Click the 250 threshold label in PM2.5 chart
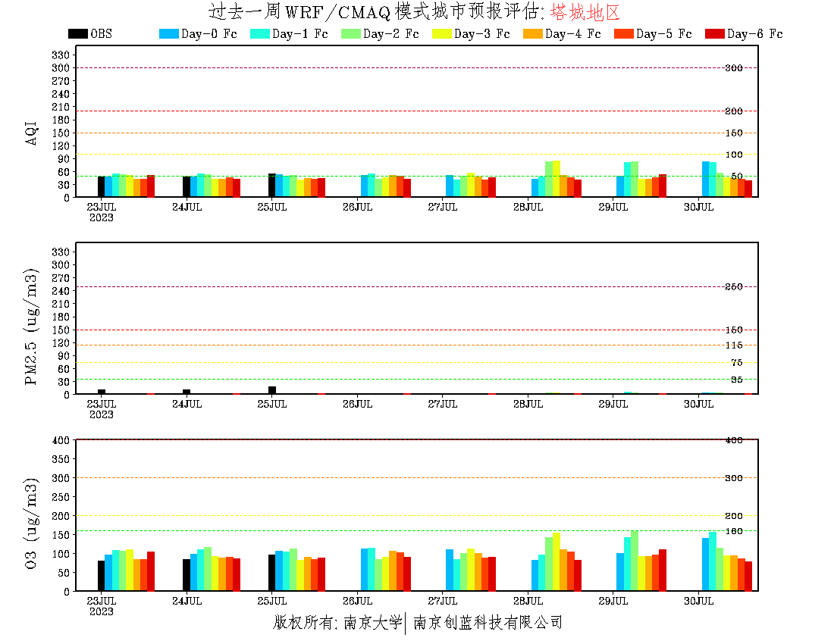Viewport: 834px width, 644px height. [735, 286]
